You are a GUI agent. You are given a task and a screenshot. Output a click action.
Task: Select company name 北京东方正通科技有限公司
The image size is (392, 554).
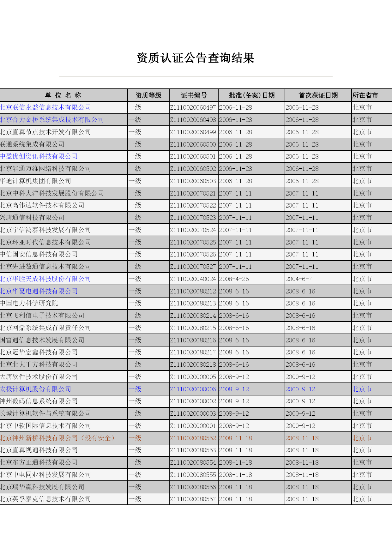click(39, 462)
